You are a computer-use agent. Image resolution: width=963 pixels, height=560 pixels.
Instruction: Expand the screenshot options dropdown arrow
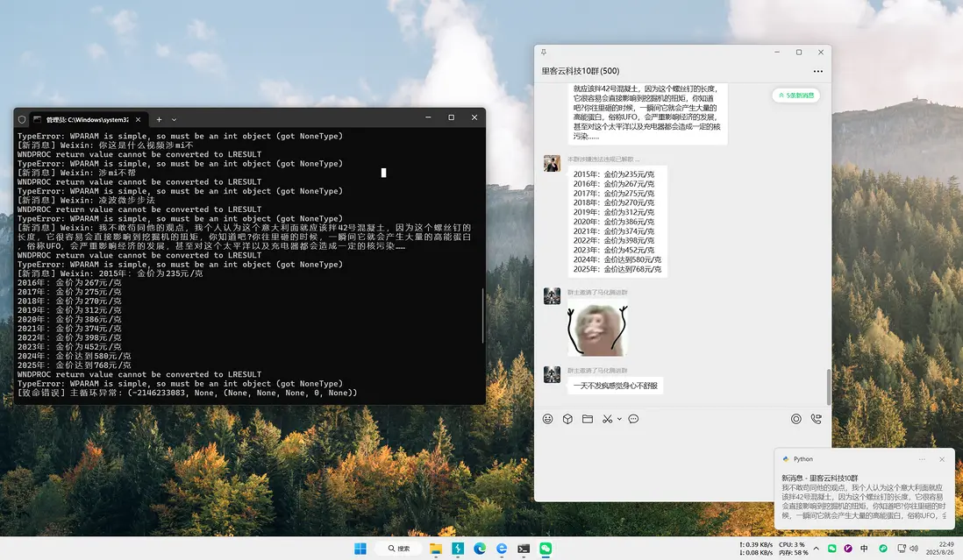pyautogui.click(x=619, y=419)
